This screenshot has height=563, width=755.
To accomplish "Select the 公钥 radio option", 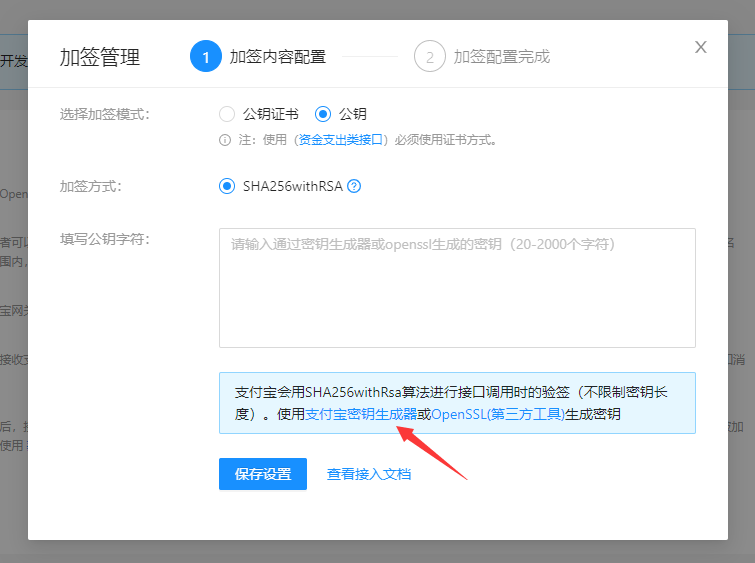I will click(x=323, y=114).
